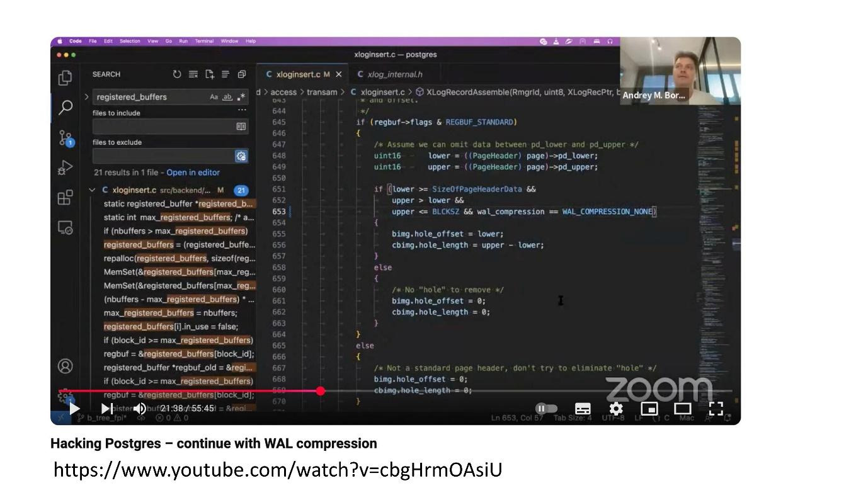Screen dimensions: 868x488
Task: Click the WAL_COMPRESSION_NONE constant in code
Action: 607,212
